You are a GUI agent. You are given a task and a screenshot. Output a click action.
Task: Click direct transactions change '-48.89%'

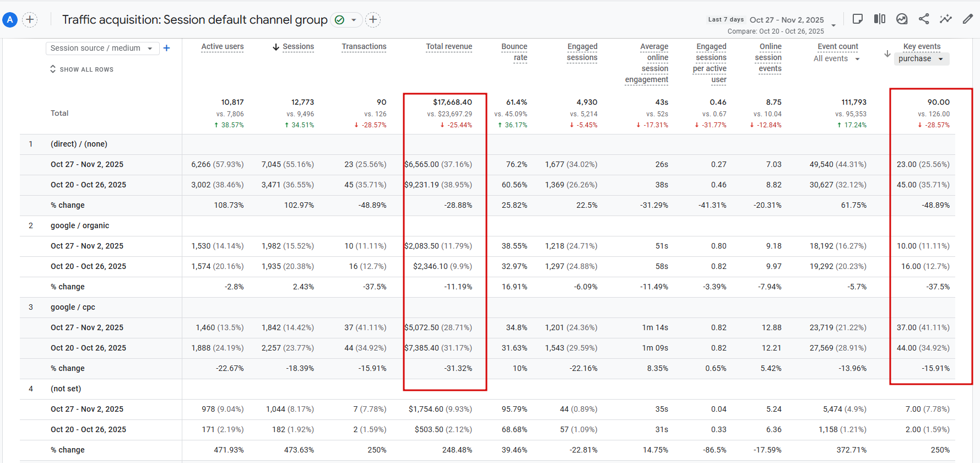coord(372,206)
